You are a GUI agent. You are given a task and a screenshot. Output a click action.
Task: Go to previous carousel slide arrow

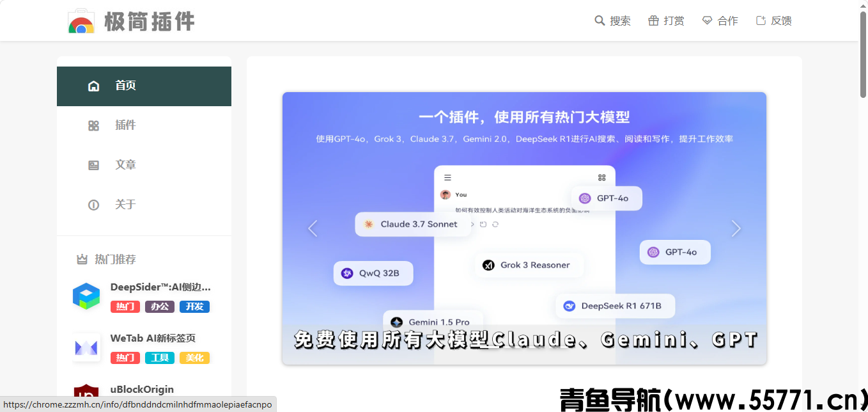click(x=313, y=228)
